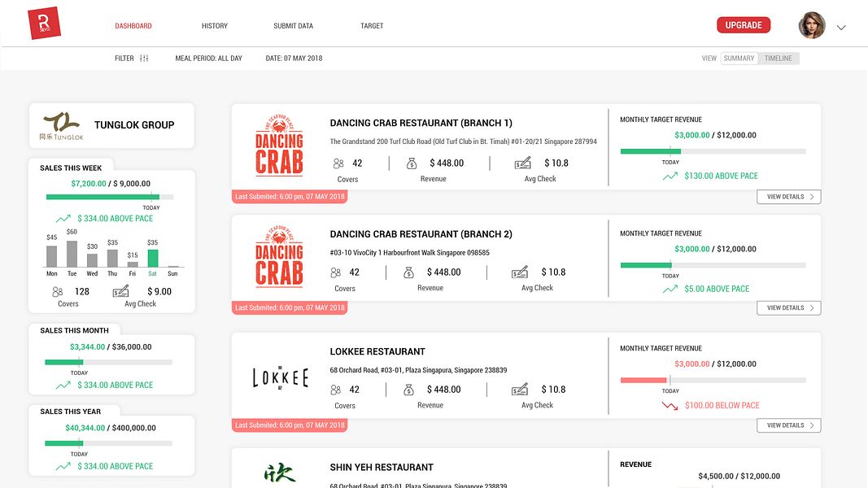Select the Sat bar in the weekly chart
868x488 pixels.
point(153,259)
